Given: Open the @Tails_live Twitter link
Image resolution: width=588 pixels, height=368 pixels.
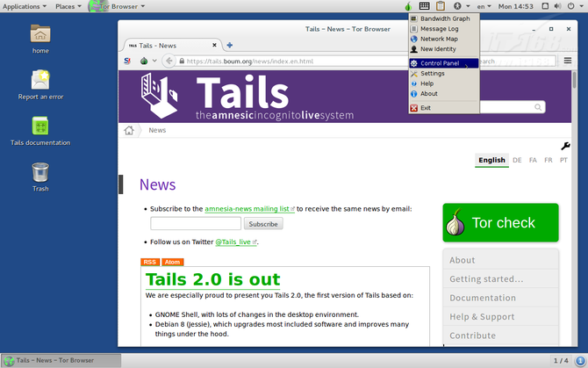Looking at the screenshot, I should coord(235,242).
